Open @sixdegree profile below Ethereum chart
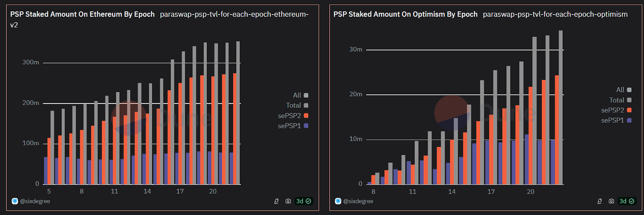Viewport: 644px width, 215px height. [35, 201]
